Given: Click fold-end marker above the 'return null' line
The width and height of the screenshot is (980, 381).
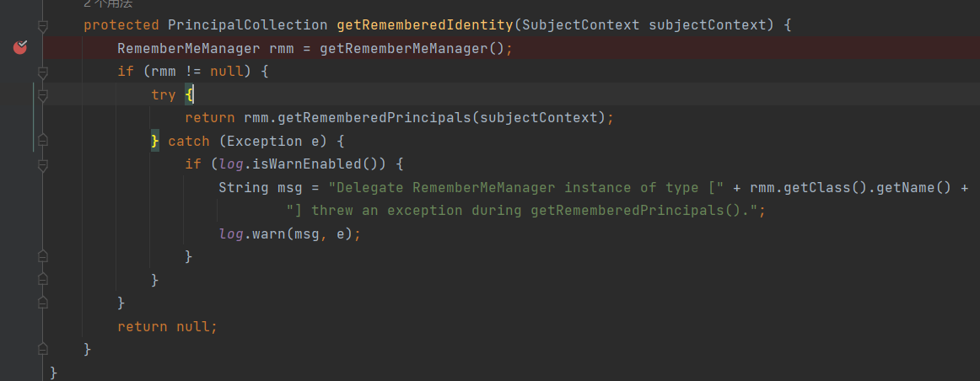Looking at the screenshot, I should click(x=42, y=302).
